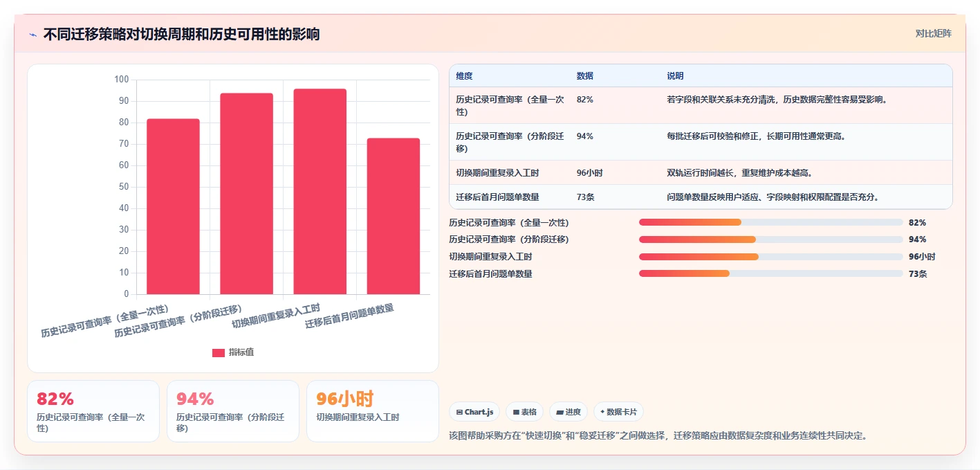Click the 94% cell in the table
The height and width of the screenshot is (470, 980).
coord(585,136)
